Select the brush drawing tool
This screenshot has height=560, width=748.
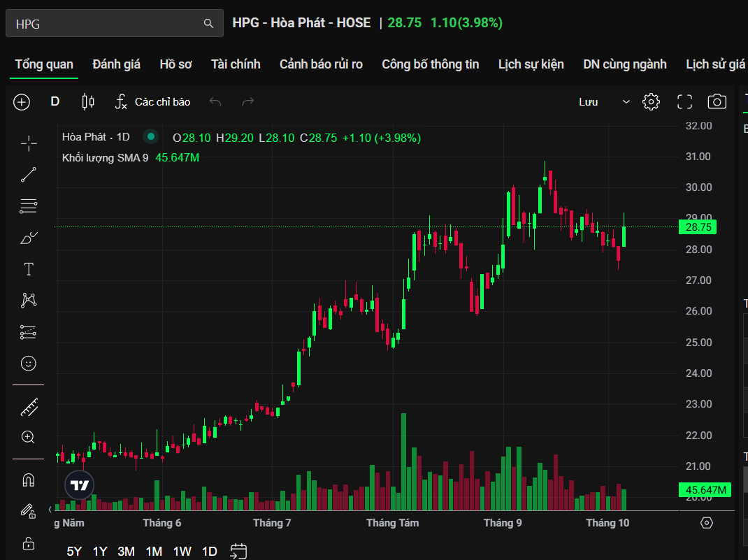(29, 238)
